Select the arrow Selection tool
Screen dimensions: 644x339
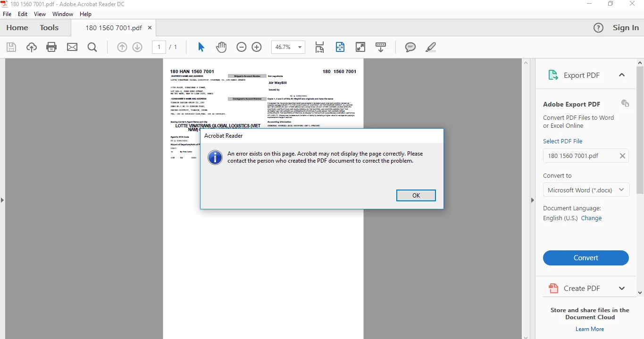201,47
